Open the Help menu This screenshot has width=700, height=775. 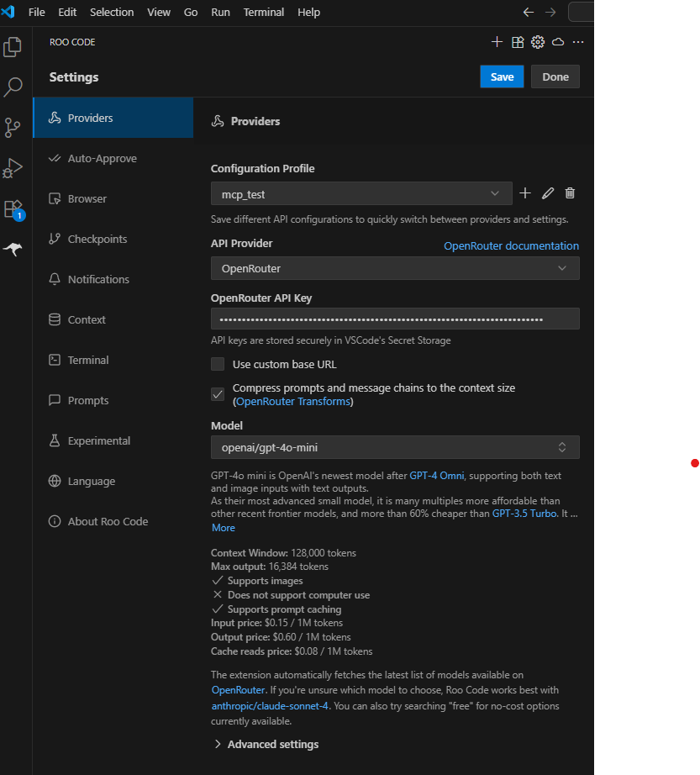click(308, 13)
